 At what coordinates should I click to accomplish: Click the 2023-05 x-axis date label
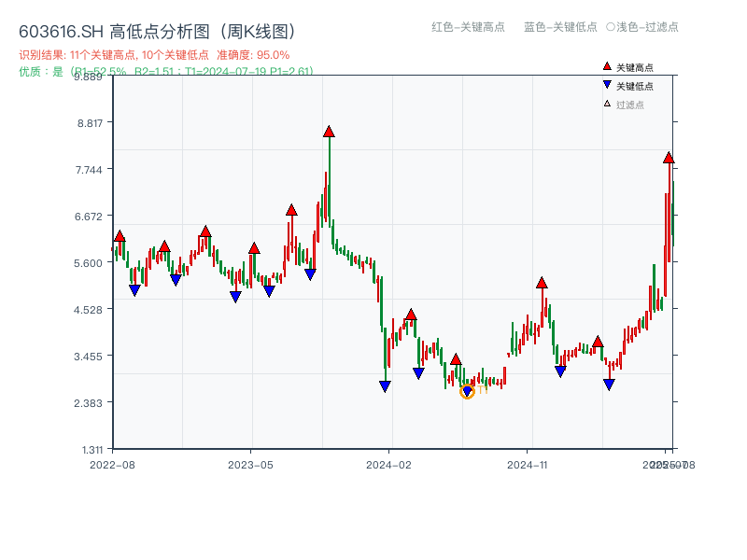pos(250,465)
